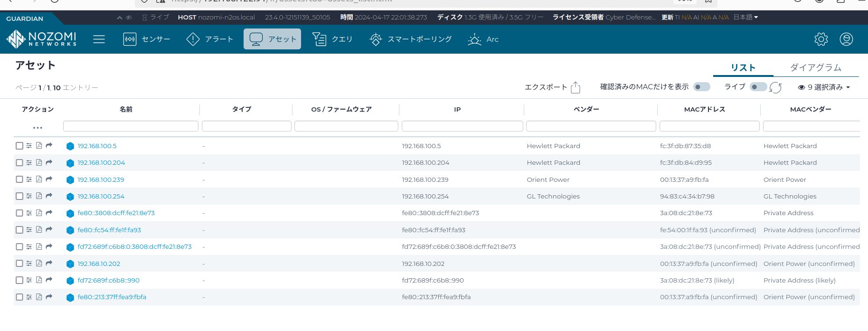Click the export share icon
This screenshot has height=331, width=868.
point(576,87)
